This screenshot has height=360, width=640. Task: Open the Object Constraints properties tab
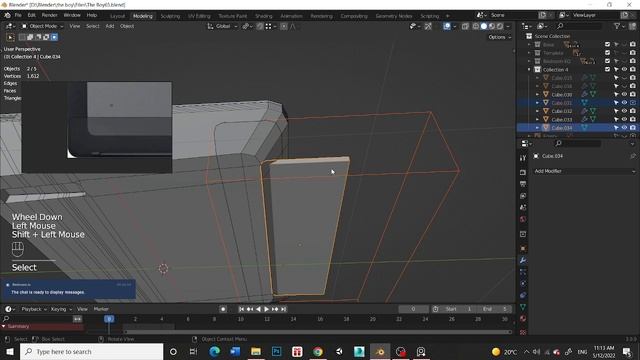523,295
